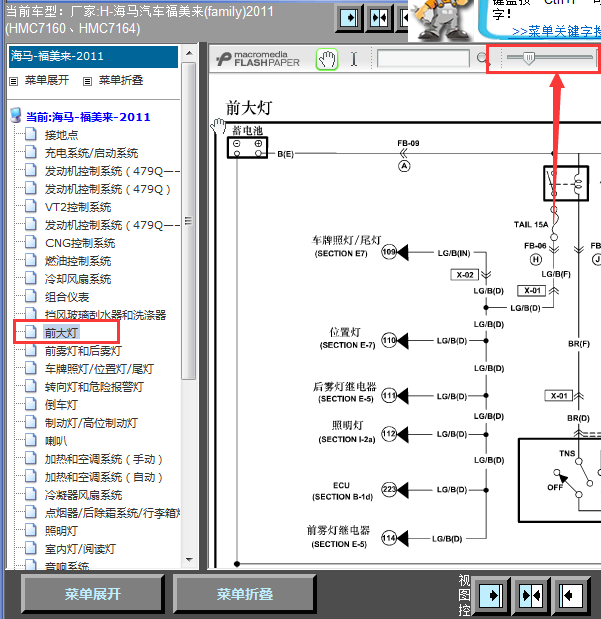The image size is (601, 619).
Task: Select the FlashPaper text selection tool
Action: [x=354, y=59]
